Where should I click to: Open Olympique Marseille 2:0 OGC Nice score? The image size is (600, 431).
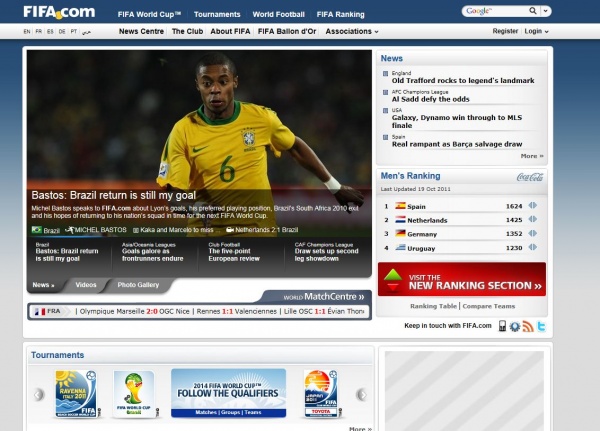click(x=135, y=312)
